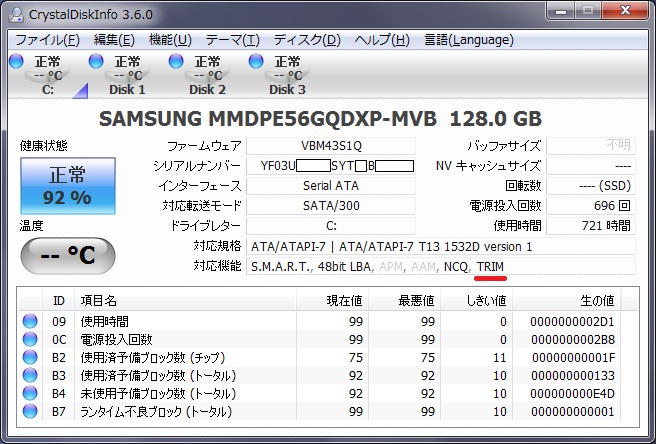Click the 正常 92 % health status button
This screenshot has width=656, height=444.
tap(68, 186)
